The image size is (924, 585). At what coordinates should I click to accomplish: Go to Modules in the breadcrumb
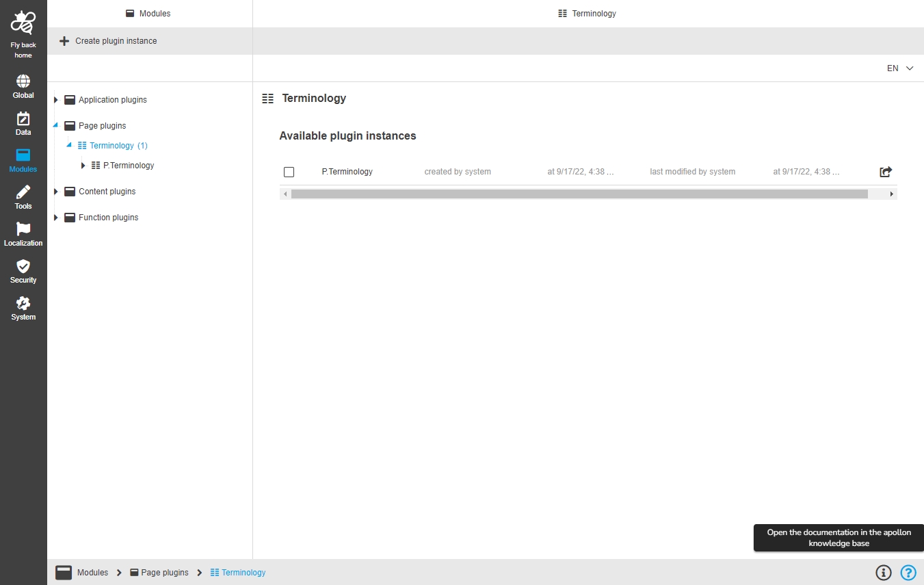click(x=92, y=573)
